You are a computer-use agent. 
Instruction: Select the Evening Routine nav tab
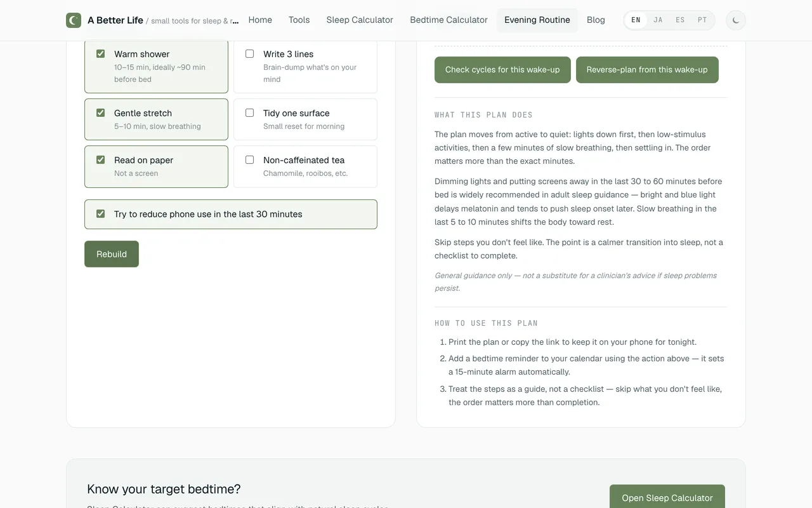[537, 20]
